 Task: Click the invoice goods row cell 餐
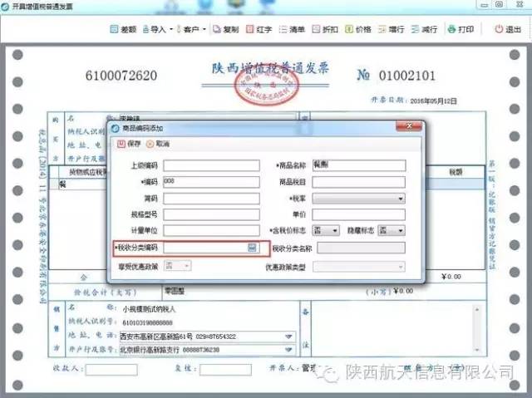(x=83, y=184)
